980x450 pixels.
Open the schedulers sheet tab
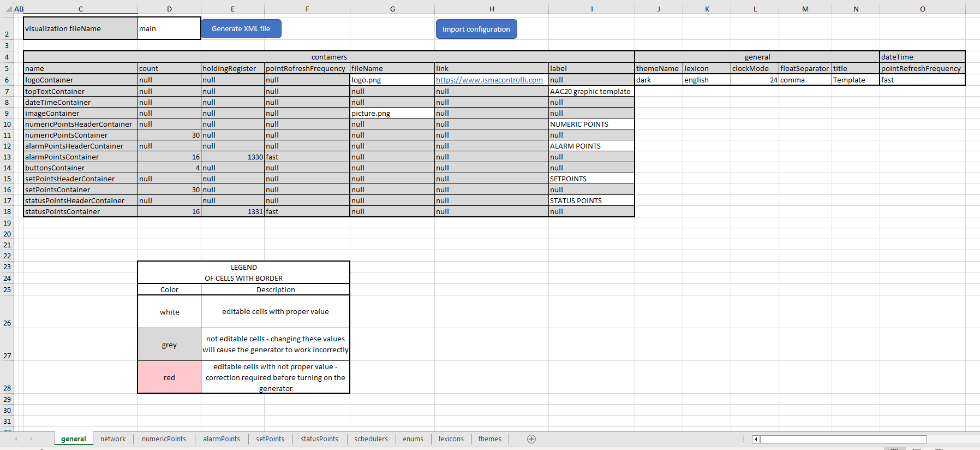click(371, 439)
